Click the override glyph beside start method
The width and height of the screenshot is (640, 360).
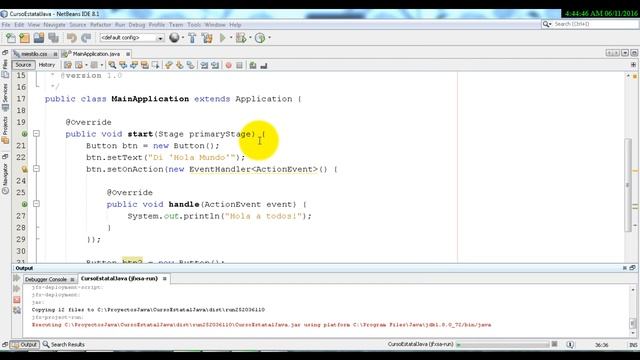(24, 134)
